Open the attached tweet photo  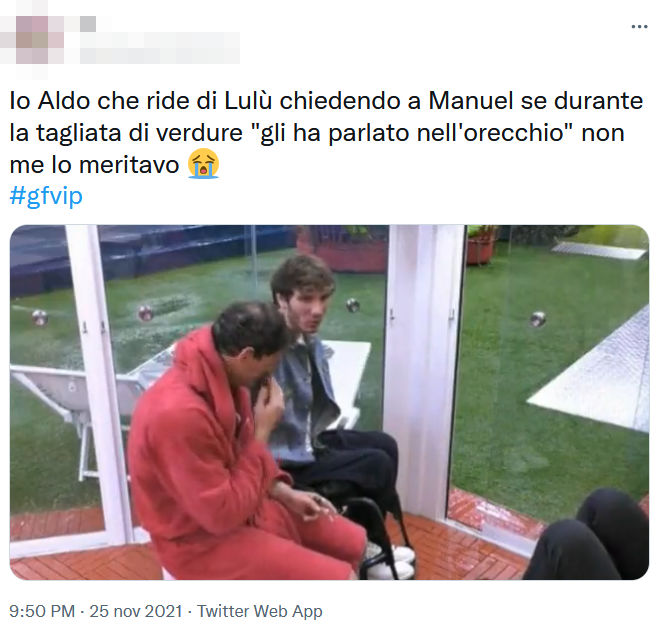[x=329, y=402]
